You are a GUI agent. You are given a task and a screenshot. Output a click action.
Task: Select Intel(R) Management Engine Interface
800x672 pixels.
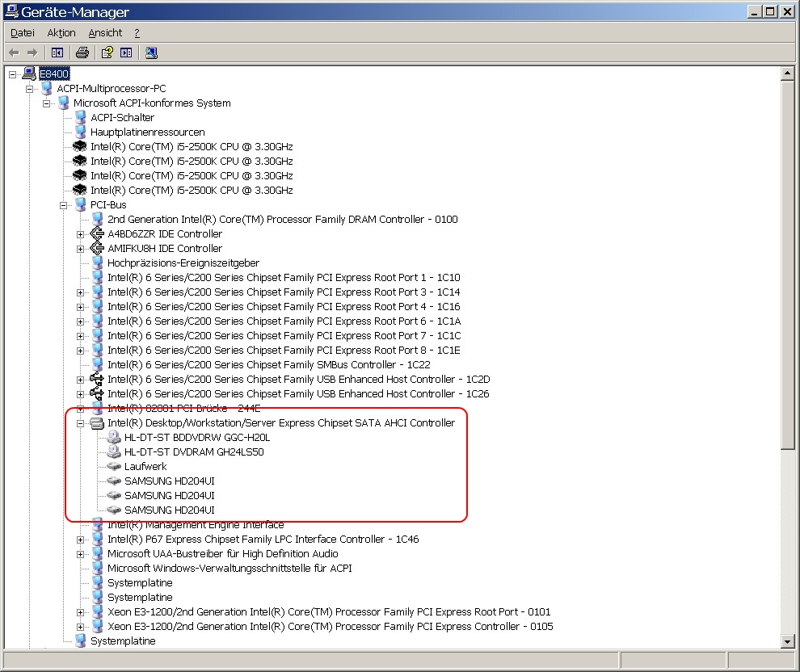[x=196, y=525]
